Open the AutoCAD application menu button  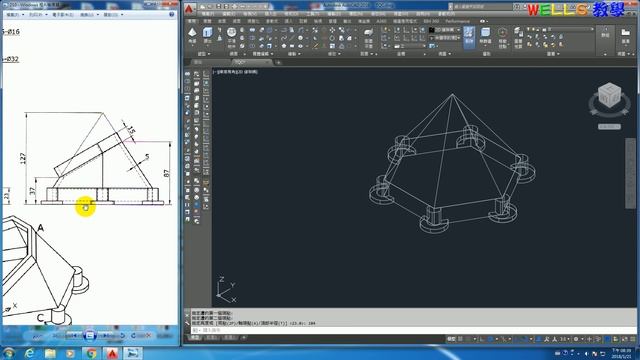pos(189,9)
